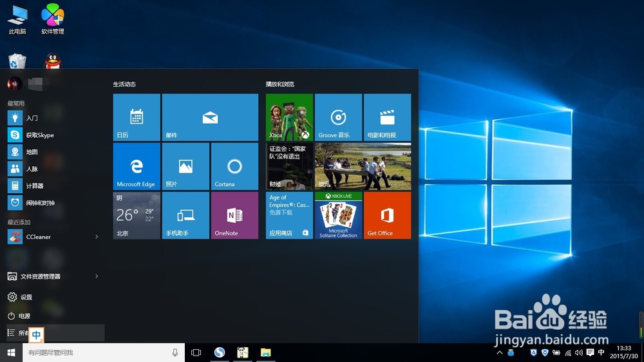Click the Cortana search box

click(104, 352)
